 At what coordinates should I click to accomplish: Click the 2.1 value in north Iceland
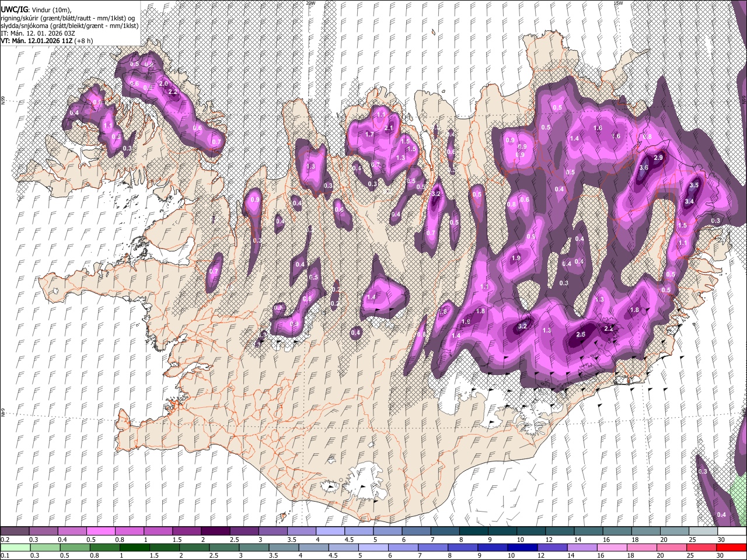pos(389,127)
